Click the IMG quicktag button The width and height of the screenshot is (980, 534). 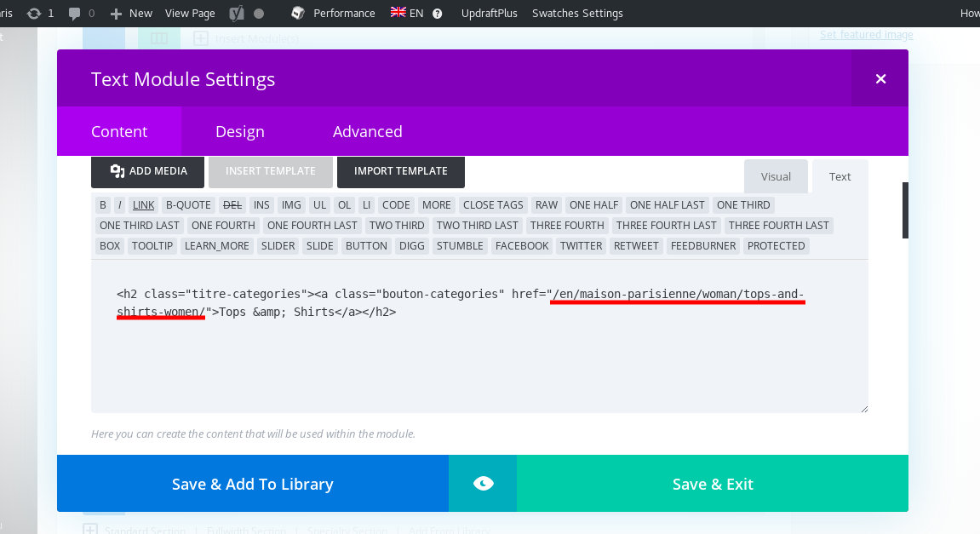pyautogui.click(x=291, y=205)
